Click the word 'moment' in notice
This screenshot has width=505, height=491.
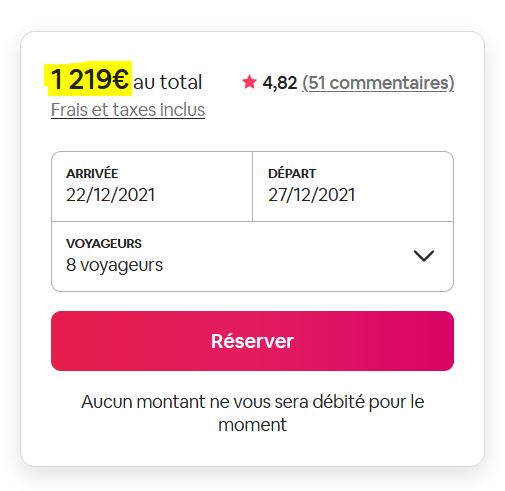pos(252,425)
